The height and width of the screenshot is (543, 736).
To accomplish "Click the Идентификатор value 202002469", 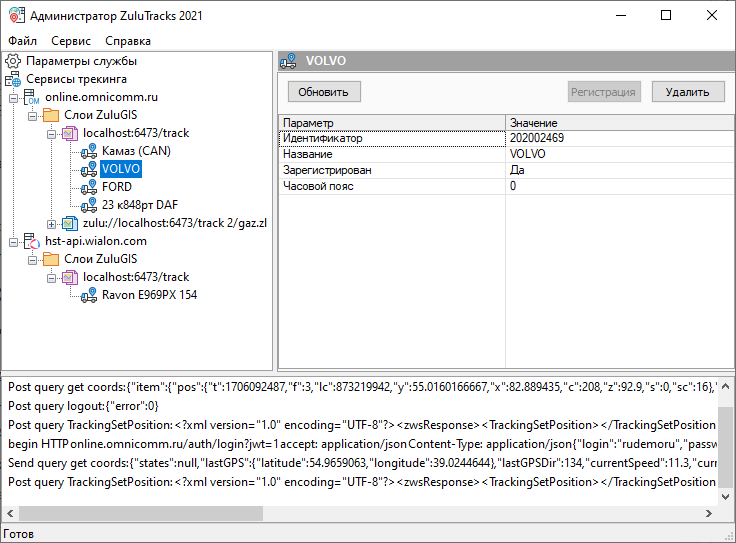I will point(536,138).
